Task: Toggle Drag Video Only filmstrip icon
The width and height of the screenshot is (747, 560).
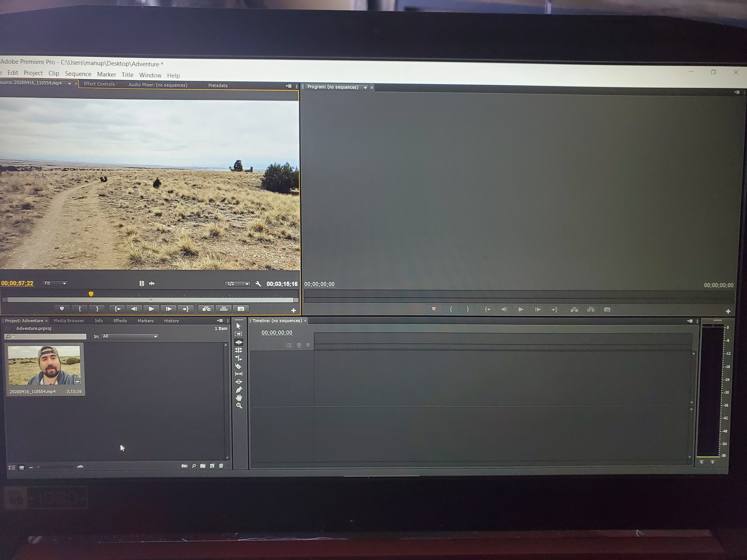Action: (142, 284)
